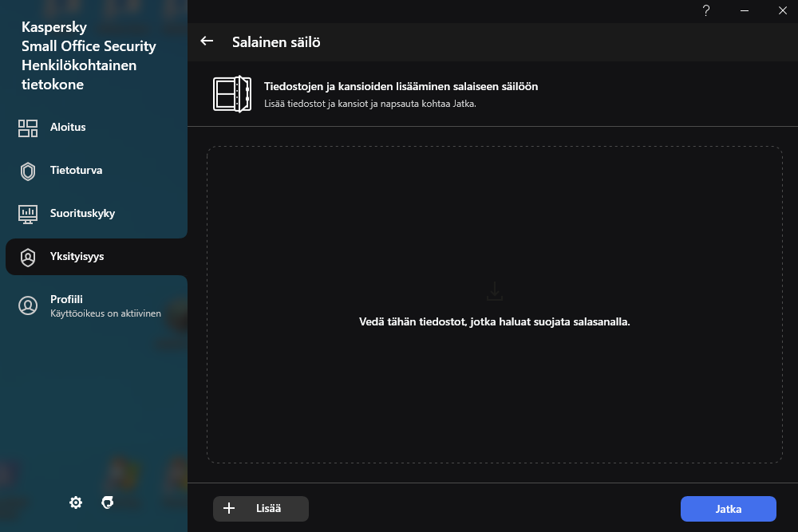Image resolution: width=798 pixels, height=532 pixels.
Task: Click the 'Lisää tiedostot ja kansiot' instruction text
Action: pyautogui.click(x=370, y=104)
